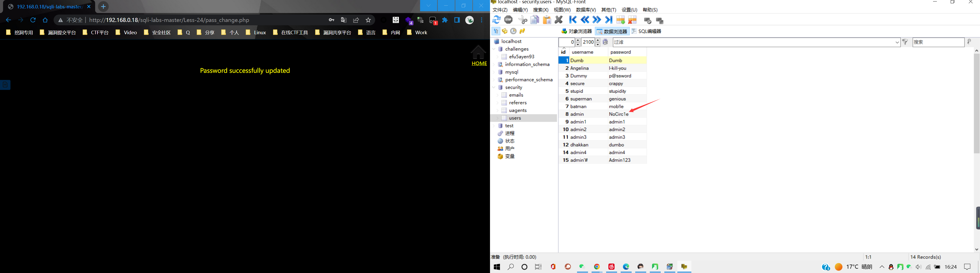
Task: Select the efu5ayen93 table in tree
Action: tap(521, 57)
